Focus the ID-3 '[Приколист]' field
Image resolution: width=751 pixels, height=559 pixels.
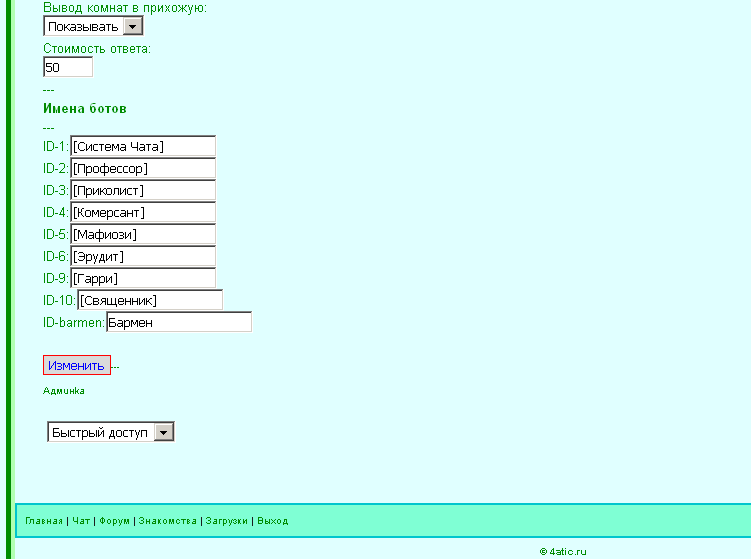coord(143,191)
